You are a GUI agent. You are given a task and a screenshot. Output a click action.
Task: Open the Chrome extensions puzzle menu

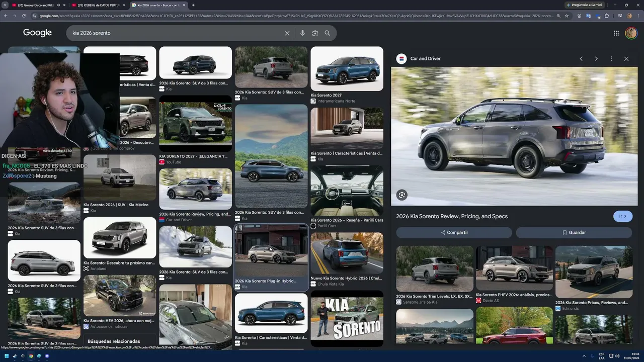click(x=606, y=16)
